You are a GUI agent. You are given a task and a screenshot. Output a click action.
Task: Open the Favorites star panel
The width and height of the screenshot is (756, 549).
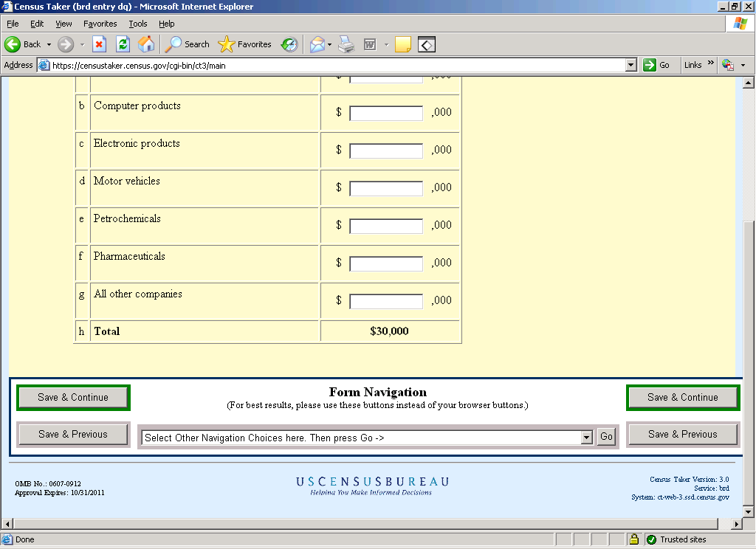245,44
